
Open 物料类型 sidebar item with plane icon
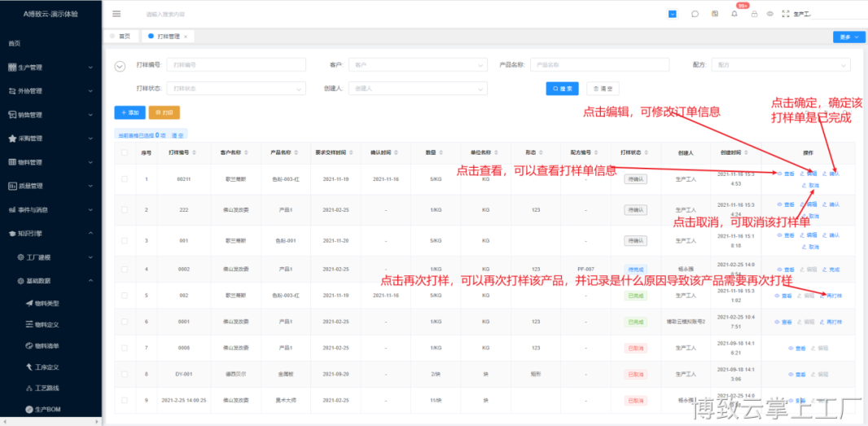click(42, 303)
